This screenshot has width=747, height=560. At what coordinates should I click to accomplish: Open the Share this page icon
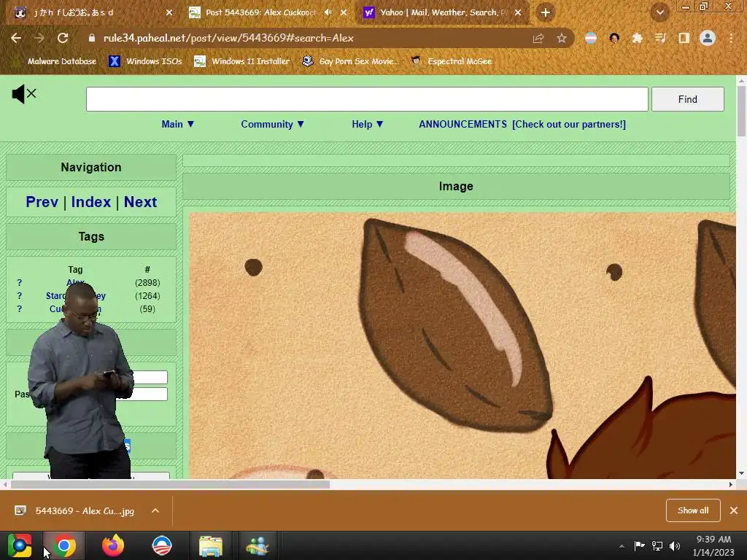coord(538,39)
